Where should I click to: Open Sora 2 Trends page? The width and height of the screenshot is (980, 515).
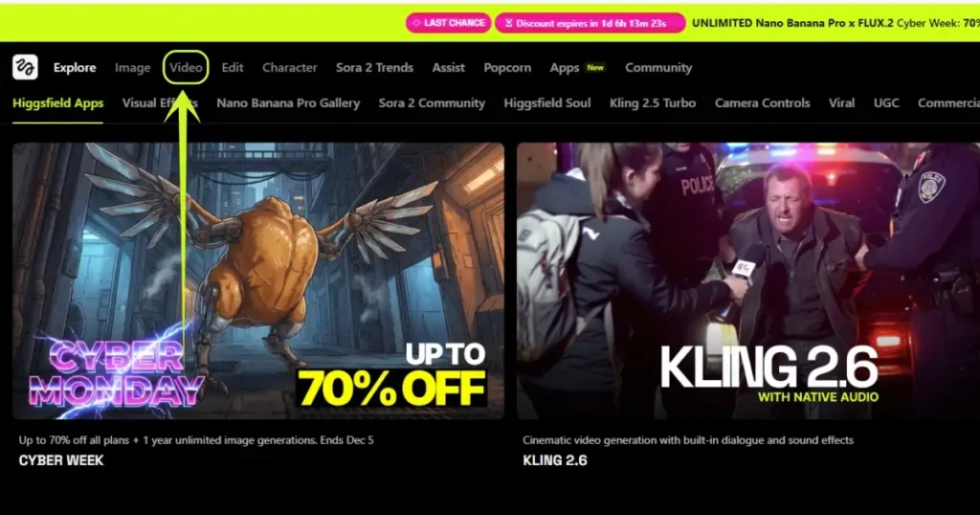(x=374, y=68)
